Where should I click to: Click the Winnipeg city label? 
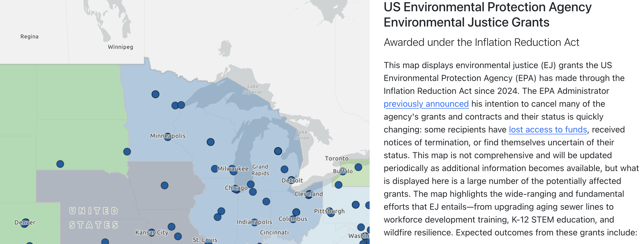(120, 47)
